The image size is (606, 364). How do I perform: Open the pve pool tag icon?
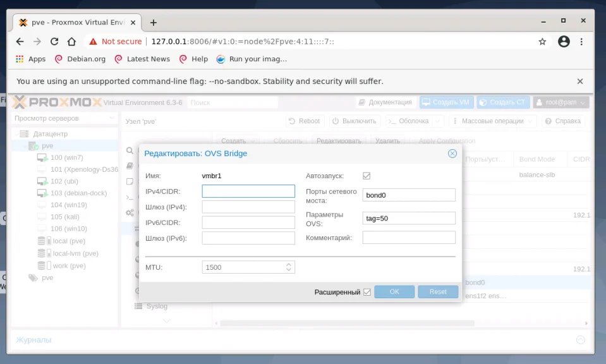[32, 277]
